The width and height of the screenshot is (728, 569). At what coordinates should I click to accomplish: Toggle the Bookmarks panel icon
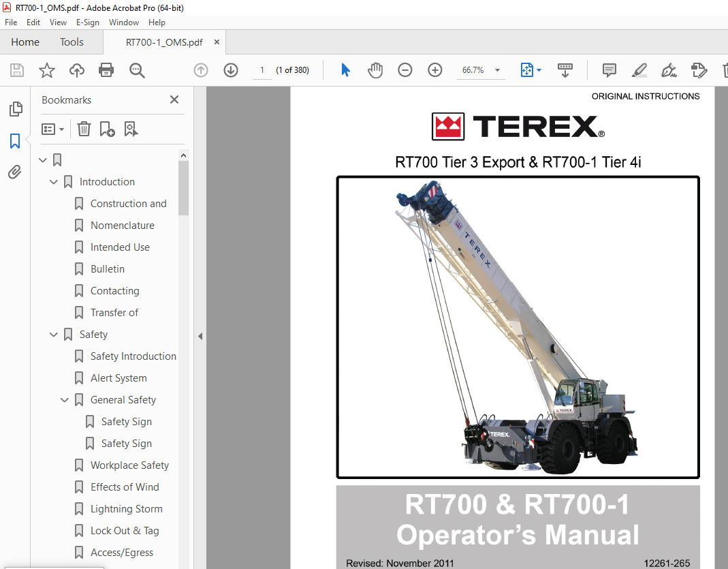[15, 141]
